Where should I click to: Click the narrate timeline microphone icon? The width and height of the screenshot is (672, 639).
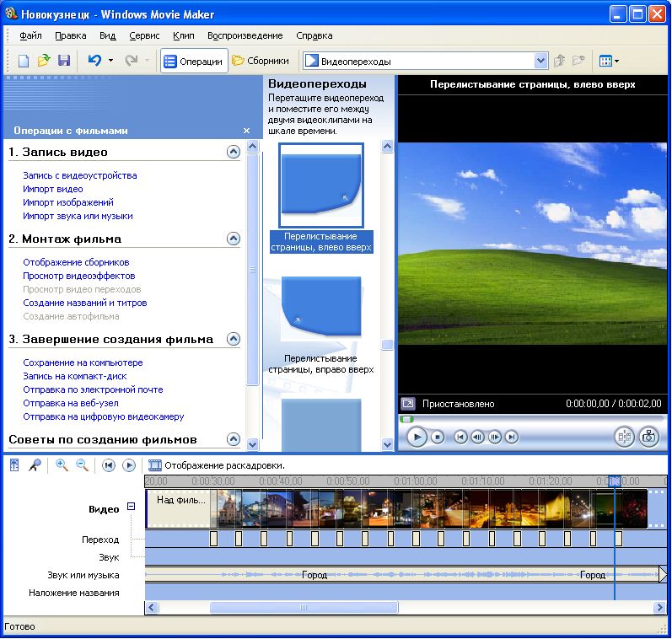click(x=35, y=465)
